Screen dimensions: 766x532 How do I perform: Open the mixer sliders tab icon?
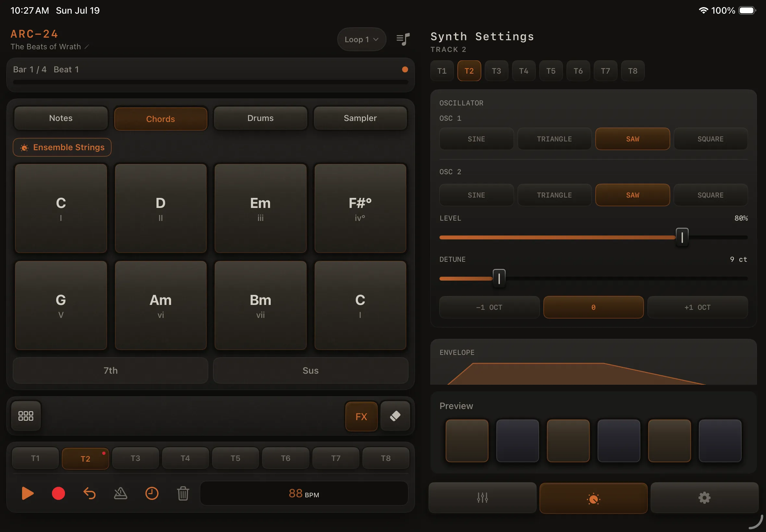coord(482,498)
